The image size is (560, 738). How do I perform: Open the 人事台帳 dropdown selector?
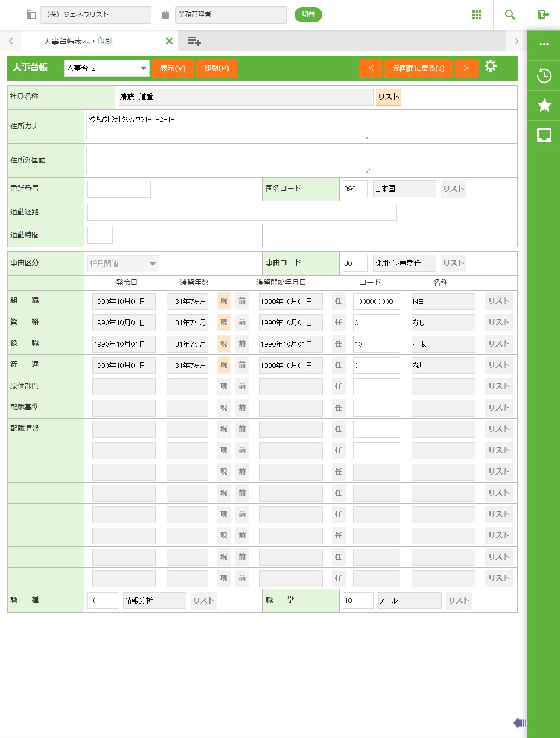point(107,68)
